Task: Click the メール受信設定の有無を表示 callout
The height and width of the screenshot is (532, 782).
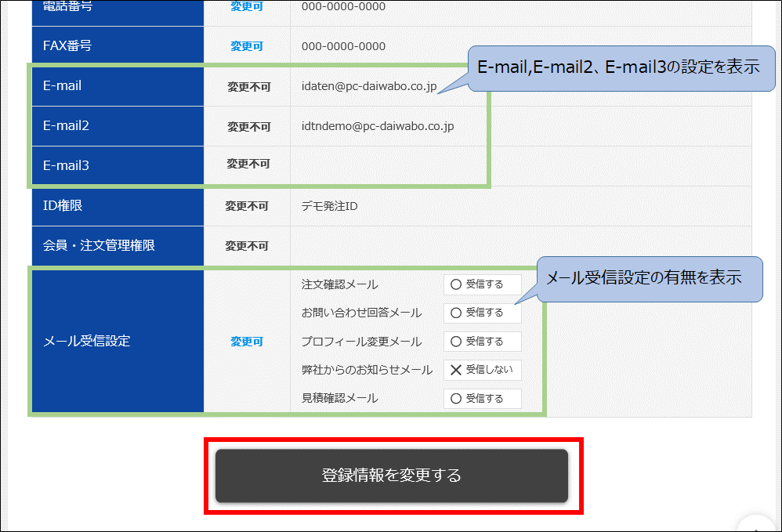Action: (x=649, y=278)
